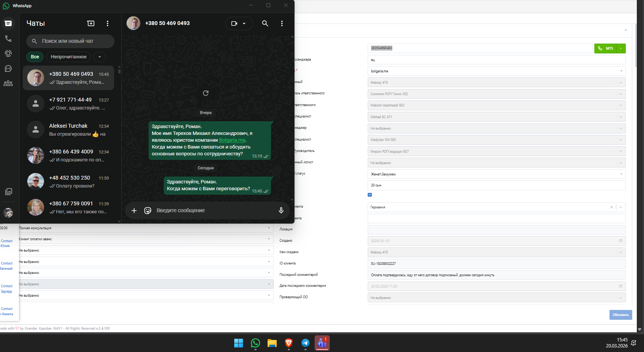Open the calendar icon of the 2026-03-10 field

point(620,241)
